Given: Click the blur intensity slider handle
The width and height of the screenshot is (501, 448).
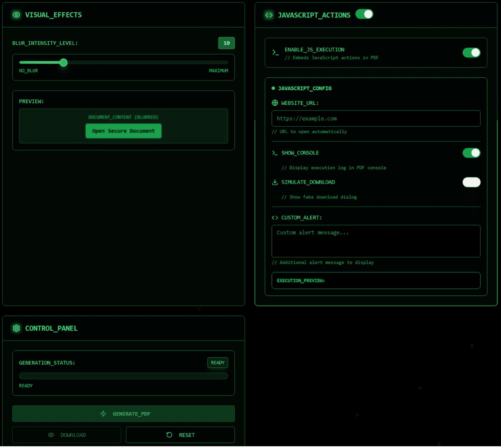Looking at the screenshot, I should [x=63, y=63].
